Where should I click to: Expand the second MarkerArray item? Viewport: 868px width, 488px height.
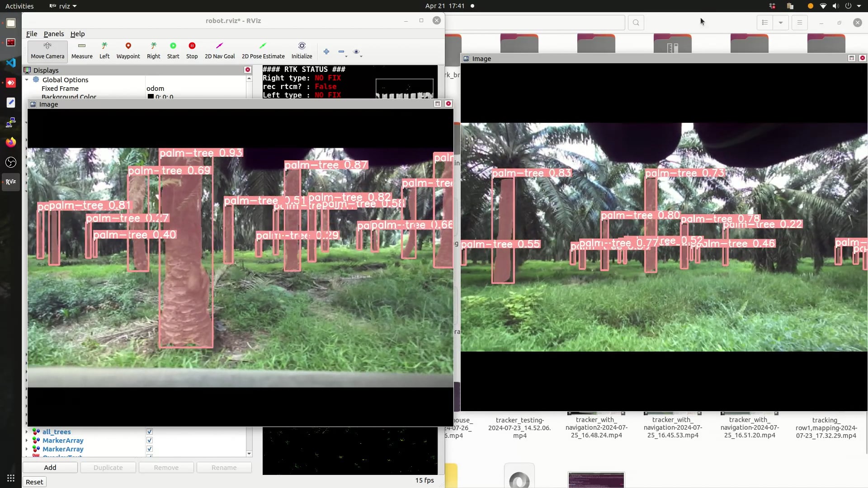(26, 449)
